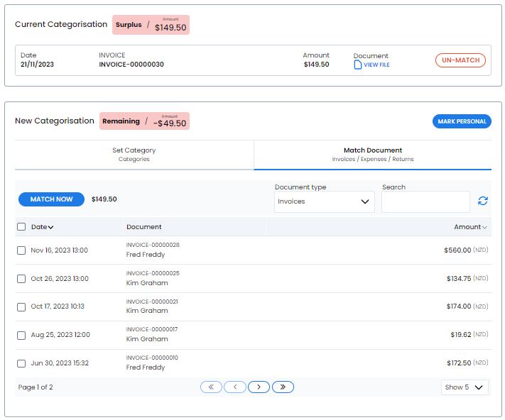Sort by the Date column header
The image size is (505, 420).
pyautogui.click(x=42, y=227)
